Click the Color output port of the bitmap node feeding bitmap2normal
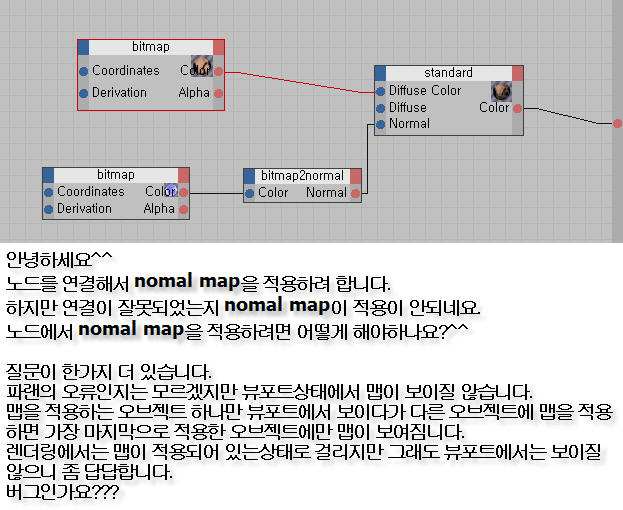This screenshot has width=623, height=510. click(184, 193)
